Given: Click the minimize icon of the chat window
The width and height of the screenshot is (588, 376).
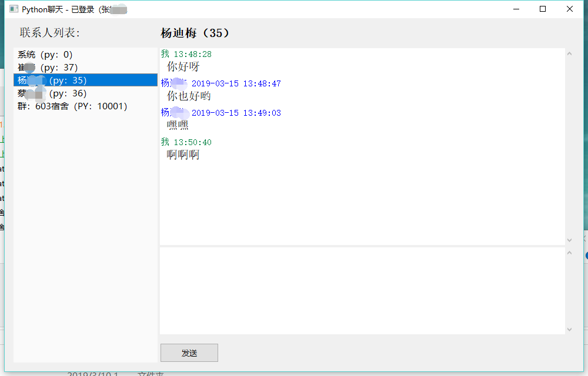Looking at the screenshot, I should [x=516, y=9].
